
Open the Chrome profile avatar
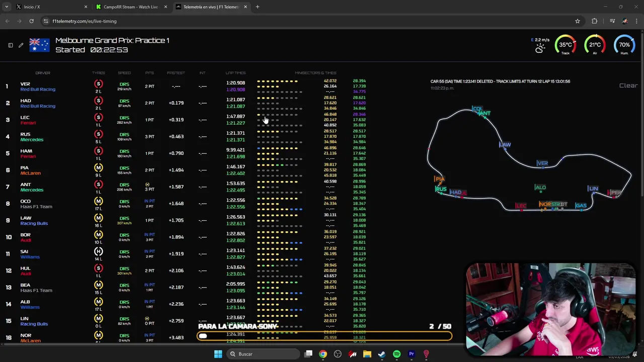(x=625, y=21)
